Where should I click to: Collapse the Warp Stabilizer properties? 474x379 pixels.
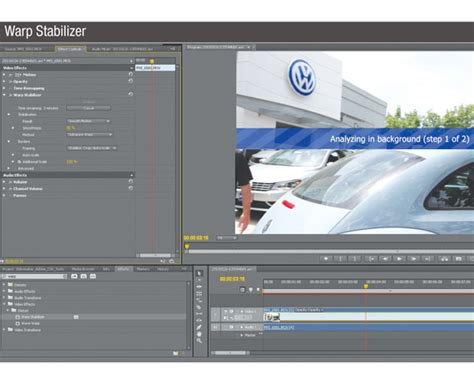4,95
